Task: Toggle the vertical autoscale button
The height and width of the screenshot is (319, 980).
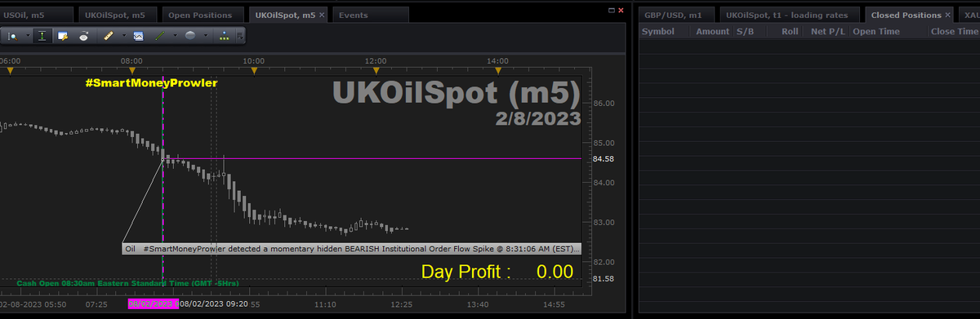Action: pyautogui.click(x=42, y=36)
